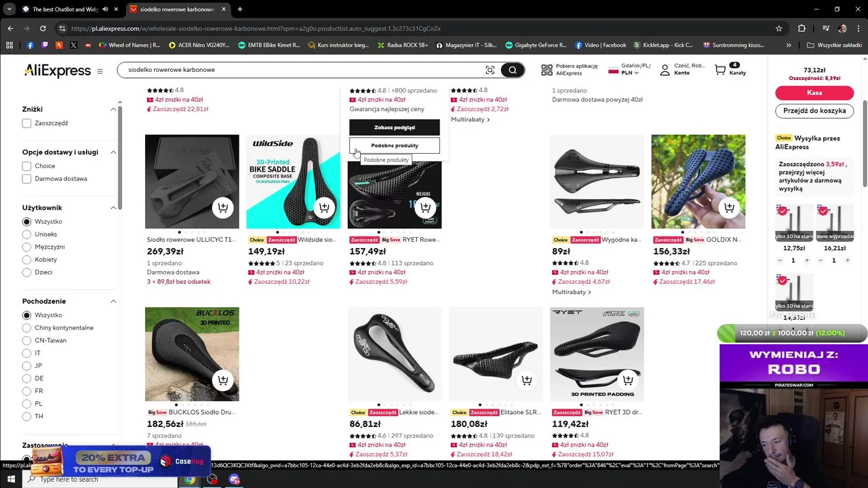Open image search camera icon

(490, 70)
